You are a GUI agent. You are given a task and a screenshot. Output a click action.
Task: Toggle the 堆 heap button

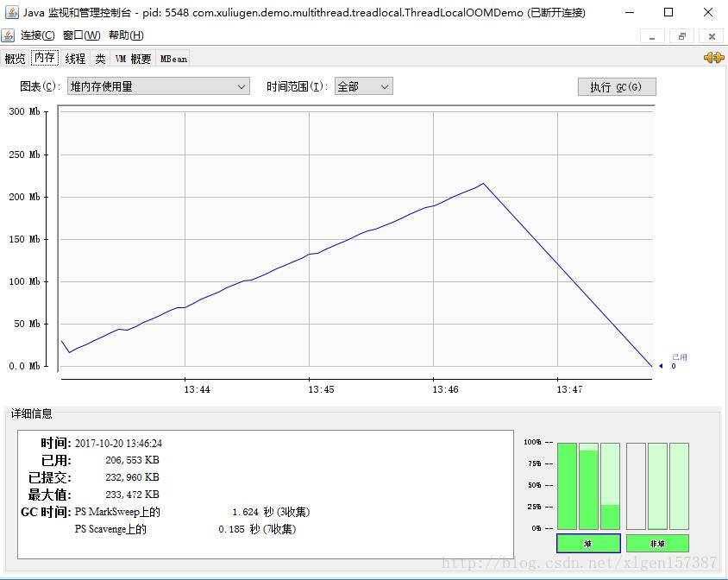click(x=588, y=543)
